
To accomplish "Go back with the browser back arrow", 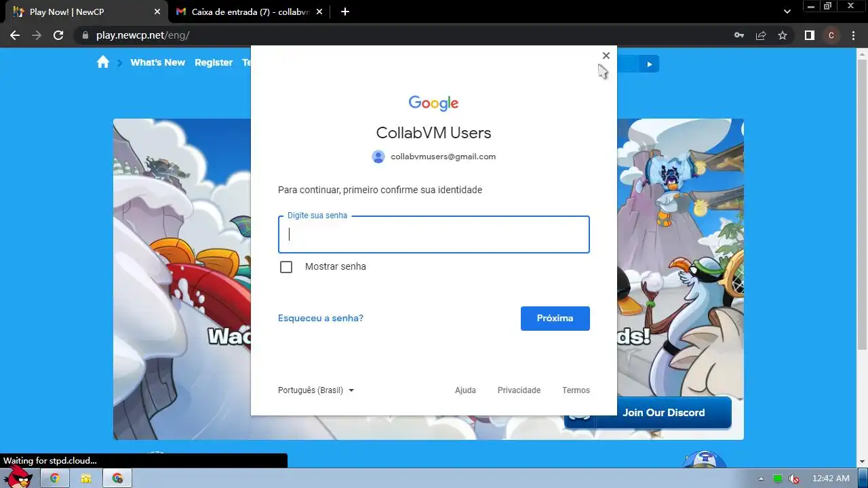I will point(15,35).
